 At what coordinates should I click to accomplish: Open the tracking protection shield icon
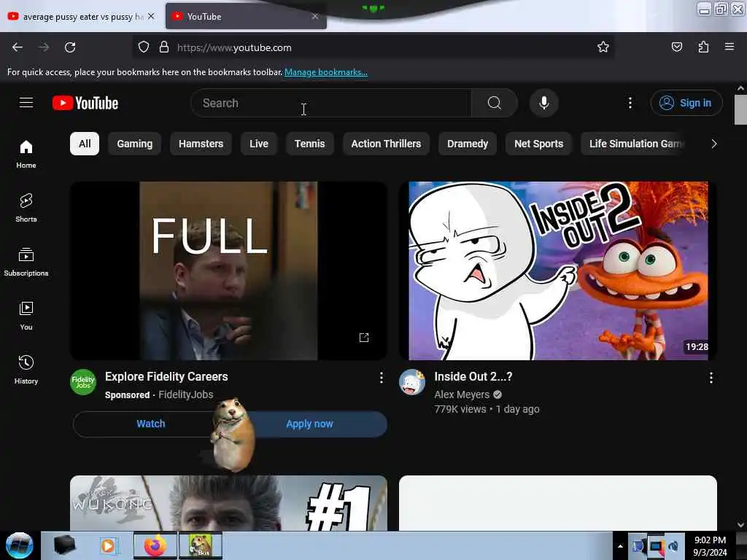click(144, 47)
